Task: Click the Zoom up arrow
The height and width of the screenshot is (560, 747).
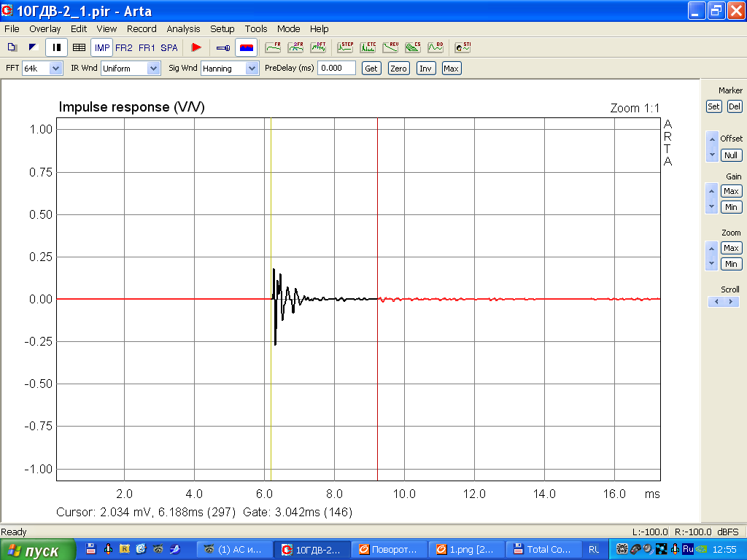Action: click(712, 248)
